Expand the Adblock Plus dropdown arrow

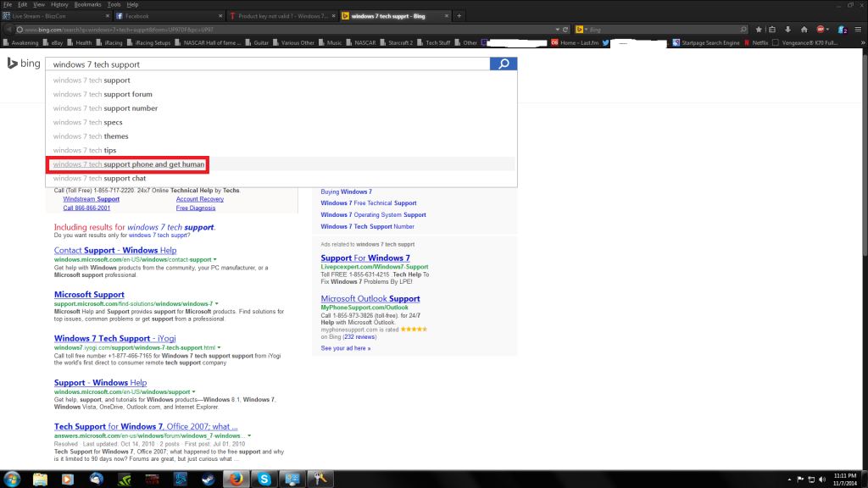coord(827,30)
